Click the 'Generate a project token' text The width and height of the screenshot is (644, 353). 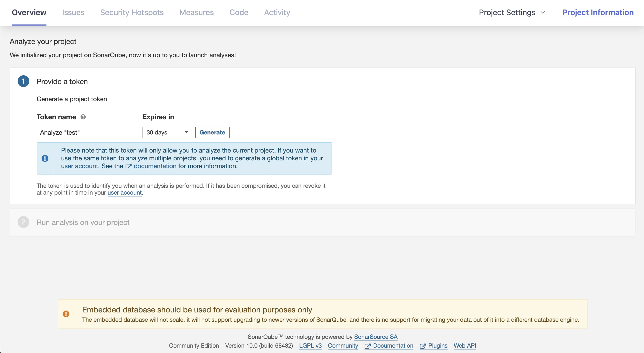coord(72,99)
